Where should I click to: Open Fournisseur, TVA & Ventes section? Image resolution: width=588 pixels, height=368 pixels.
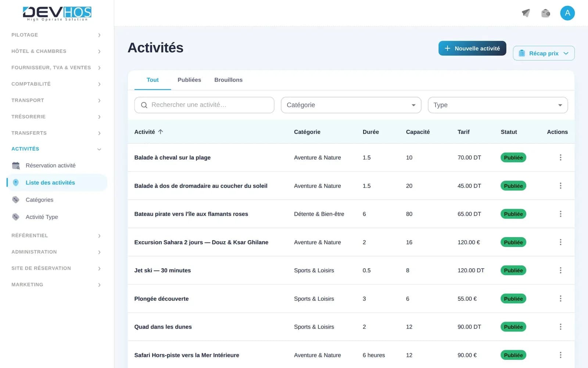56,68
